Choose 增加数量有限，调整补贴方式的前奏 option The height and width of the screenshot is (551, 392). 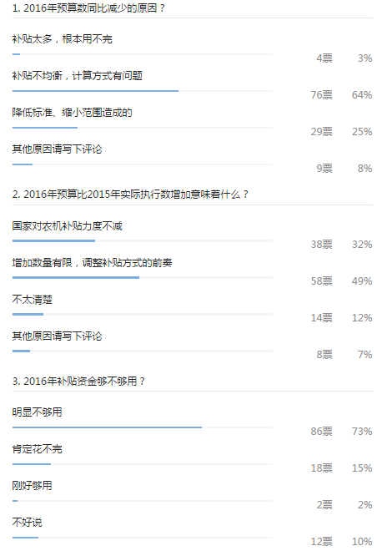tap(92, 262)
